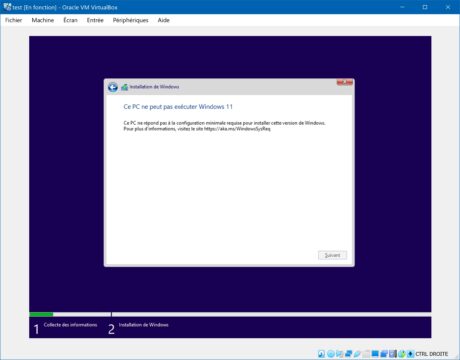This screenshot has height=360, width=460.
Task: Open the Écran menu
Action: pos(70,20)
